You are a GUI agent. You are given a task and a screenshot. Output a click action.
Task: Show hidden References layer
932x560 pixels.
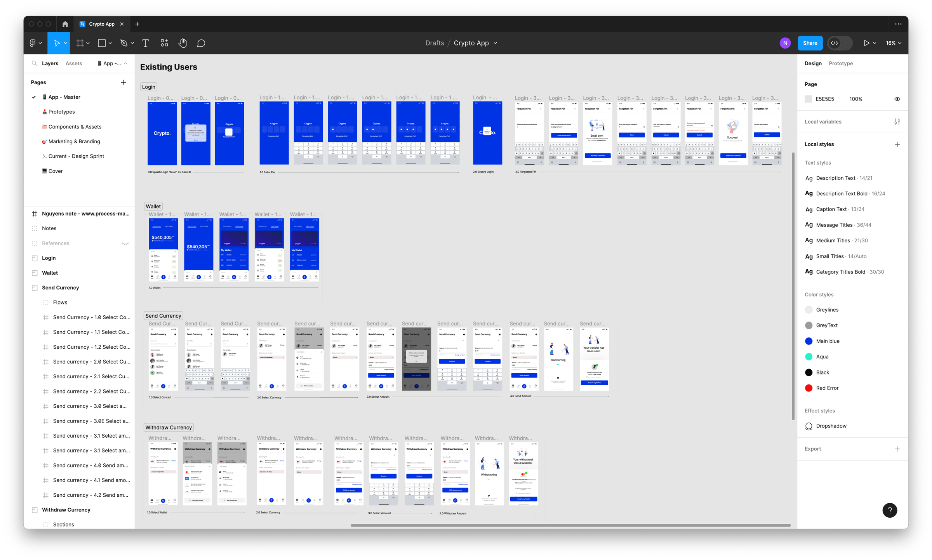[125, 243]
